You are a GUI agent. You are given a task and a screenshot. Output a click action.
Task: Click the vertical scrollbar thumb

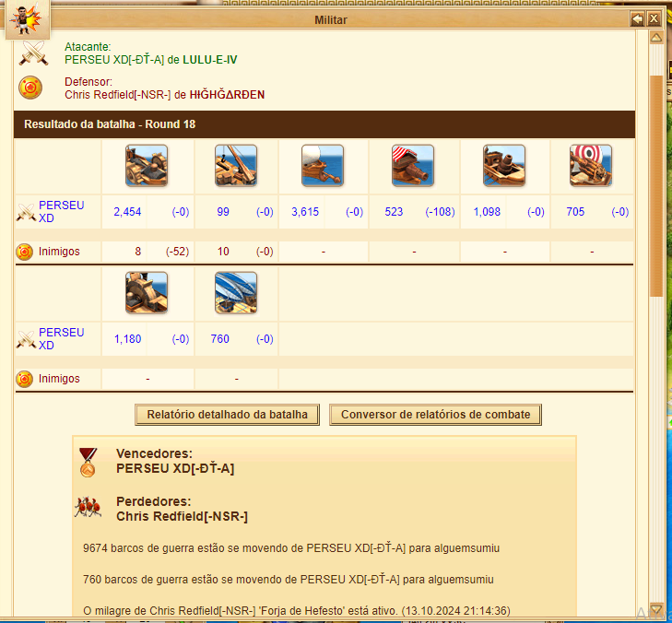click(656, 186)
